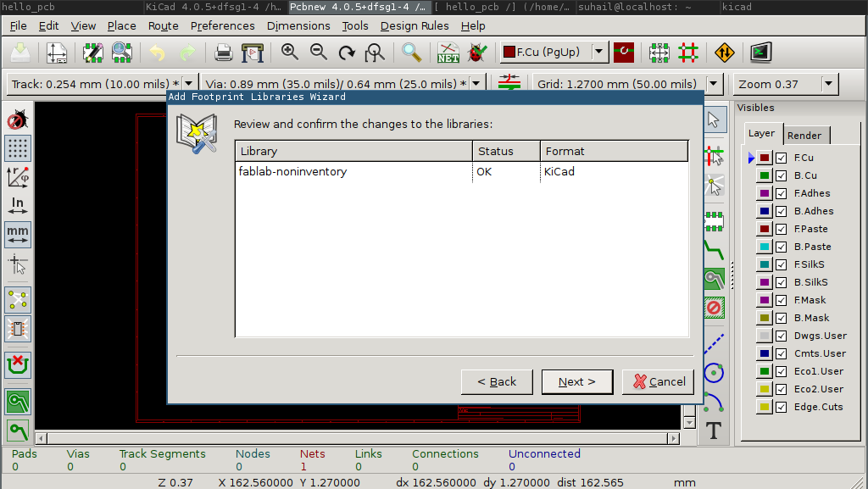The image size is (868, 489).
Task: Click the redraw view icon
Action: (347, 53)
